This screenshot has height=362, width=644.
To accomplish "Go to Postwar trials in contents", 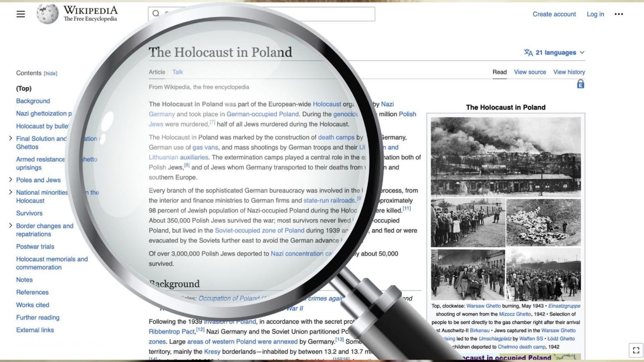I will click(35, 247).
